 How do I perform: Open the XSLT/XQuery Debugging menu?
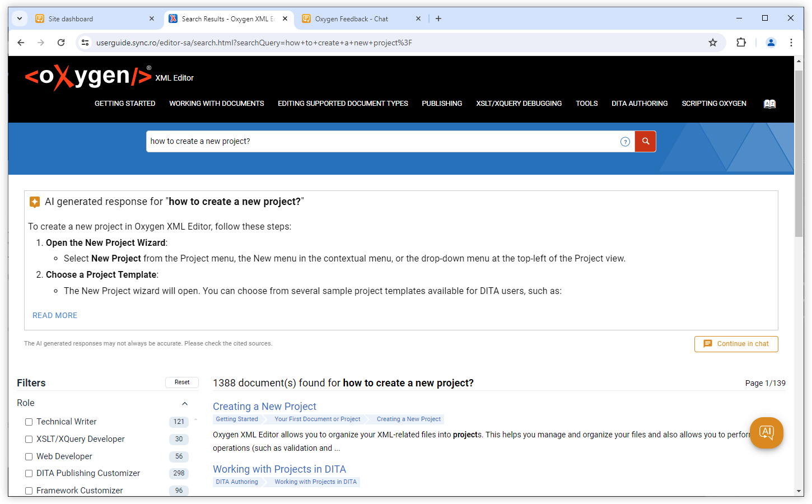point(519,104)
